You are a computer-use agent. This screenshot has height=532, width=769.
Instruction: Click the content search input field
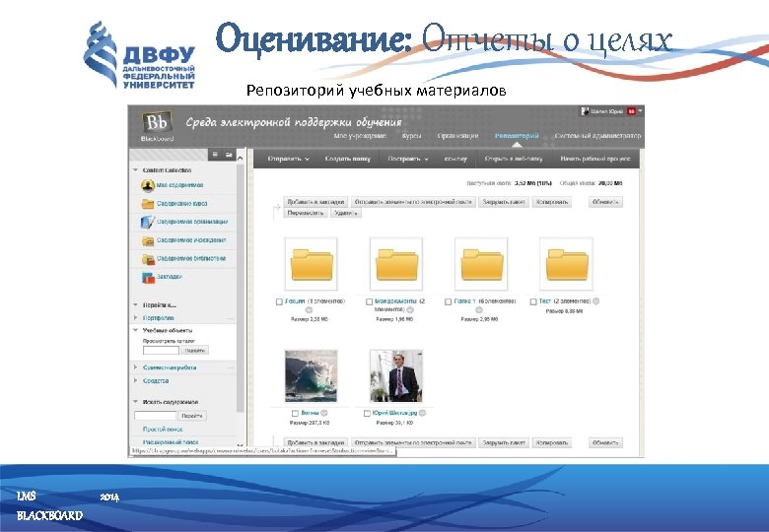[x=155, y=416]
